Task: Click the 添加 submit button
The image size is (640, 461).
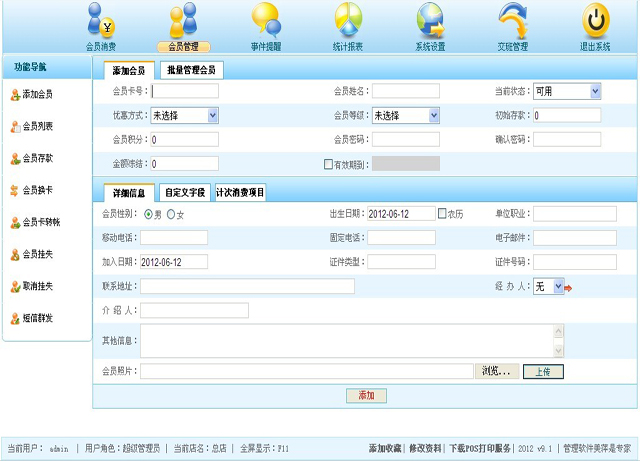Action: tap(365, 395)
